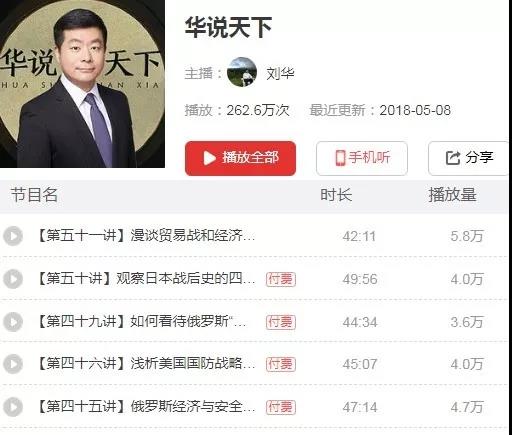Image resolution: width=512 pixels, height=435 pixels.
Task: Play the 第五十讲 episode
Action: [x=13, y=279]
